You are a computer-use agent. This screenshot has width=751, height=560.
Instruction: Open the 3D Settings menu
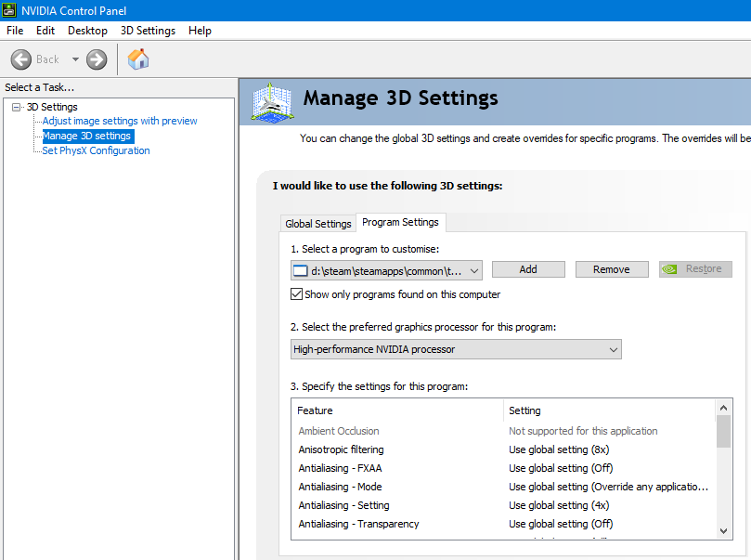pos(148,31)
